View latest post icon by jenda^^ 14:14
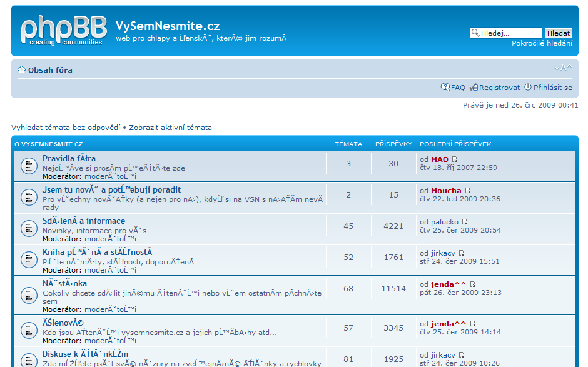This screenshot has width=588, height=367. 472,323
